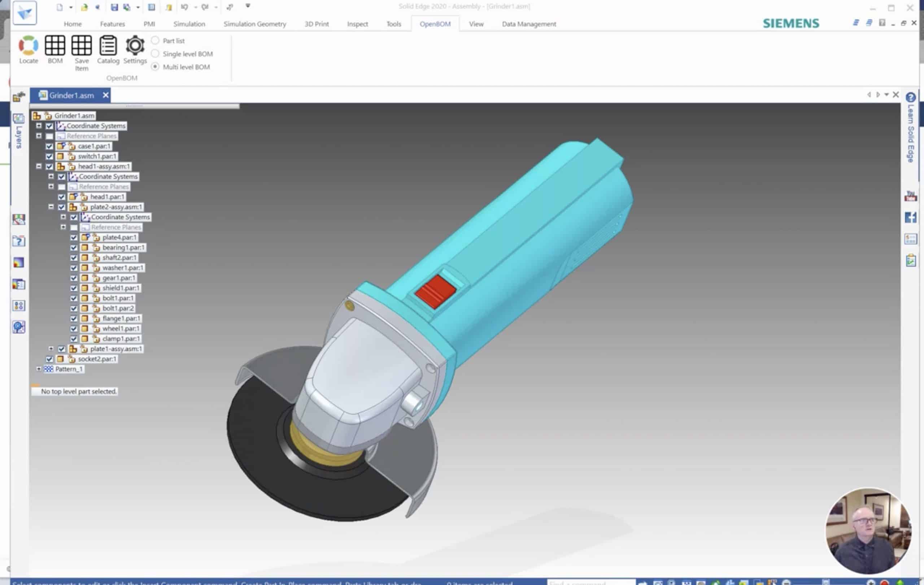This screenshot has height=585, width=924.
Task: Click 'No top level part selected.' text
Action: coord(79,391)
